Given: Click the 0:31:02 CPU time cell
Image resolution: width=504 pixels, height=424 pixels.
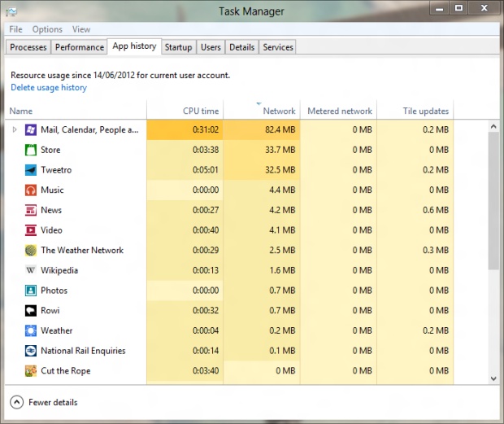Looking at the screenshot, I should pos(185,129).
